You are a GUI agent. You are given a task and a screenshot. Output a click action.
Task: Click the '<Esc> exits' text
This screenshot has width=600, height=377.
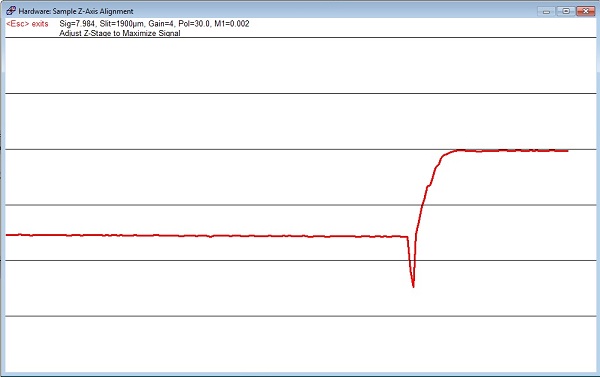click(x=27, y=24)
